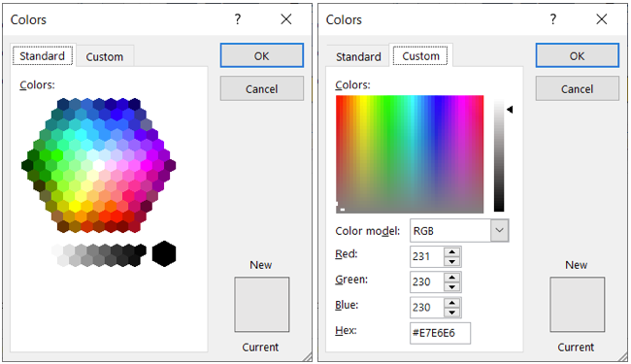Viewport: 631px width, 364px height.
Task: Click the Hex field showing #E7E6E6
Action: click(441, 333)
